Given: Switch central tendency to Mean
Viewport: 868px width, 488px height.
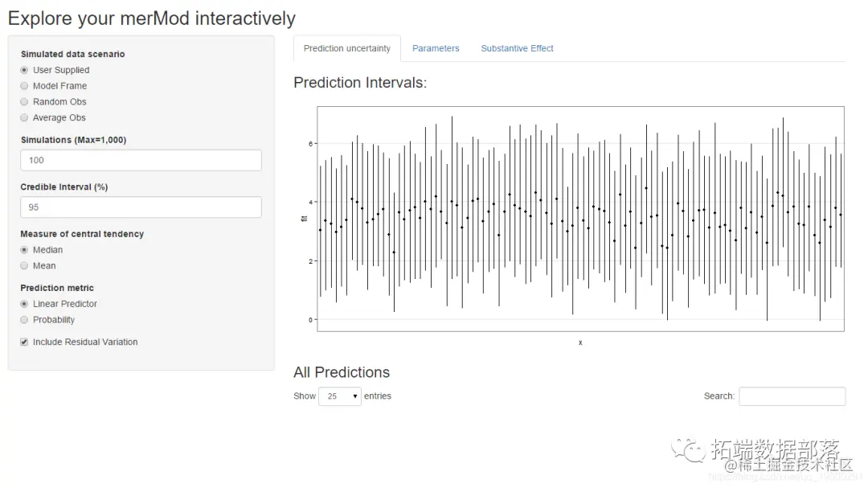Looking at the screenshot, I should (x=25, y=266).
